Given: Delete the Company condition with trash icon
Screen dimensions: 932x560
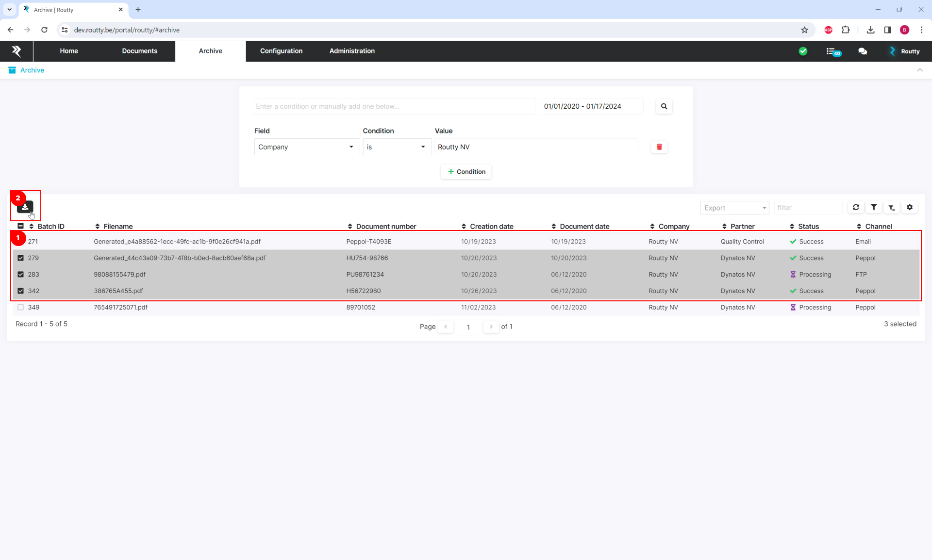Looking at the screenshot, I should click(659, 147).
